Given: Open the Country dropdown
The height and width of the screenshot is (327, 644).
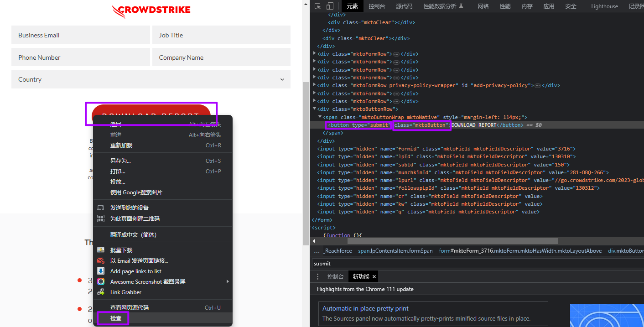Looking at the screenshot, I should point(151,79).
